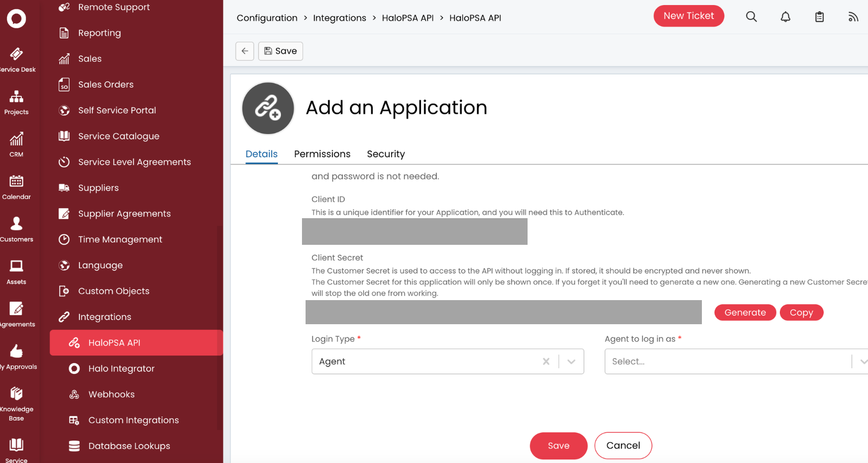Open the Agreements module icon
868x463 pixels.
[16, 308]
